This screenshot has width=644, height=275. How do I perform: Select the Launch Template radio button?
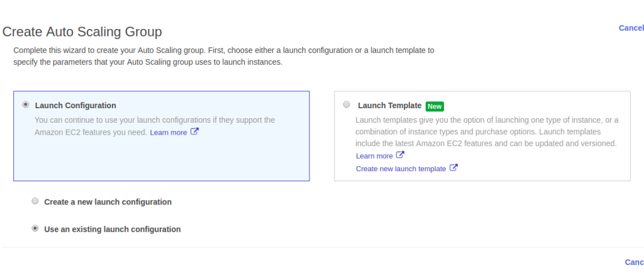[347, 105]
